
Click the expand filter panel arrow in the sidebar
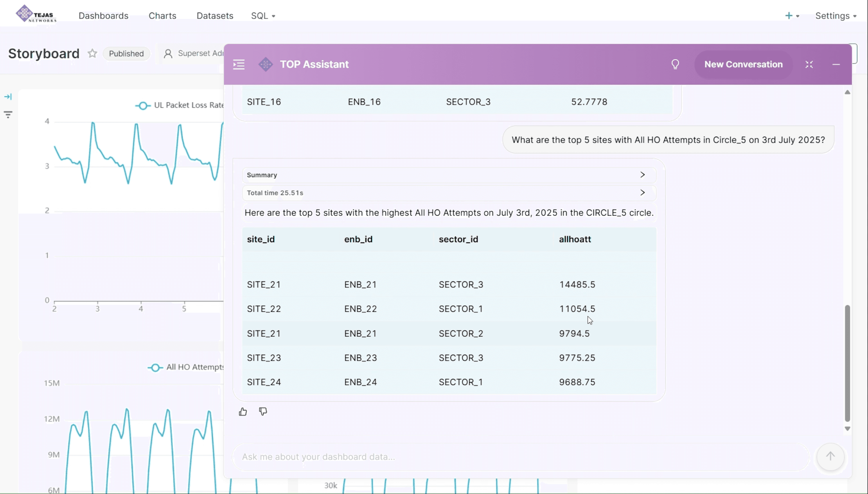click(8, 96)
